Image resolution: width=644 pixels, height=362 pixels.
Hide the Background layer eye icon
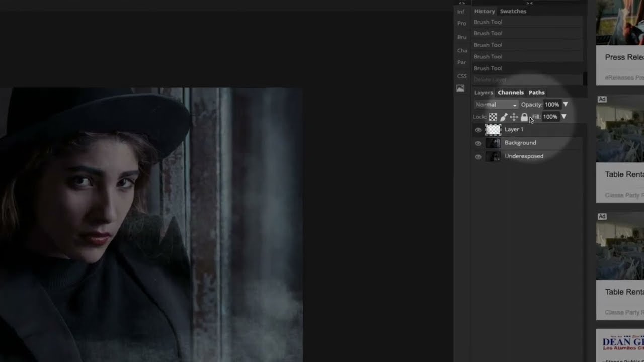(478, 143)
